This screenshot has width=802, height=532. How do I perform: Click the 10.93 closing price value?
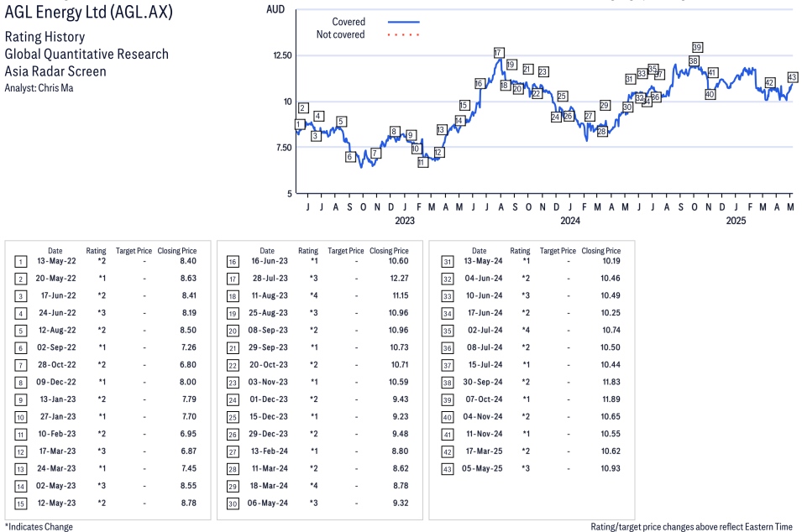pos(611,468)
